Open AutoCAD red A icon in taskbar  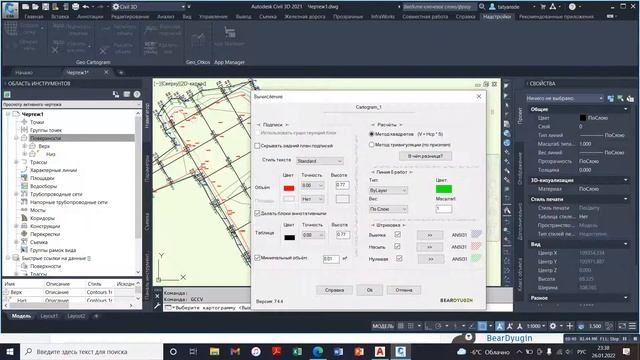(380, 351)
